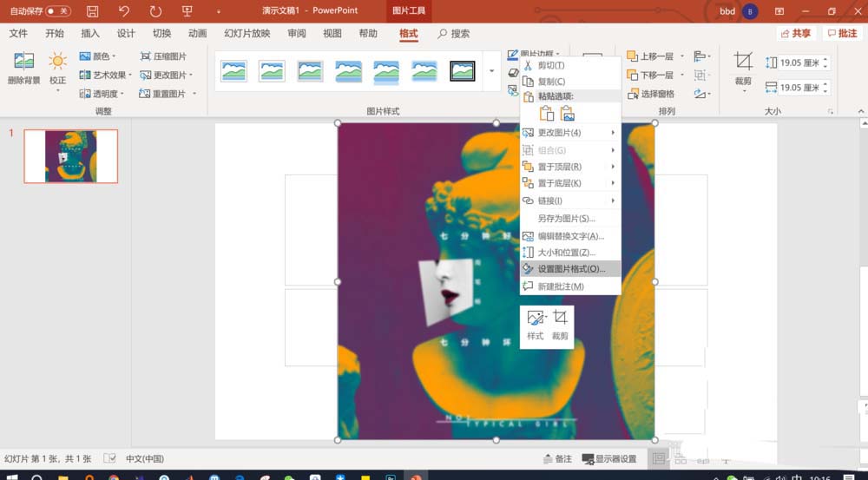Screen dimensions: 868x480
Task: Choose New Comment (新建批注) menu entry
Action: click(x=570, y=286)
